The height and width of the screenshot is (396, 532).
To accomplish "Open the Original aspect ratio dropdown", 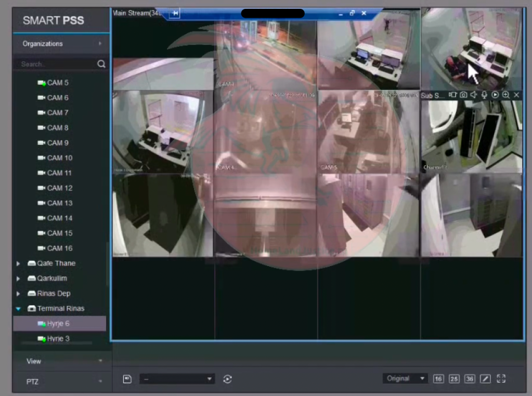I will (405, 378).
